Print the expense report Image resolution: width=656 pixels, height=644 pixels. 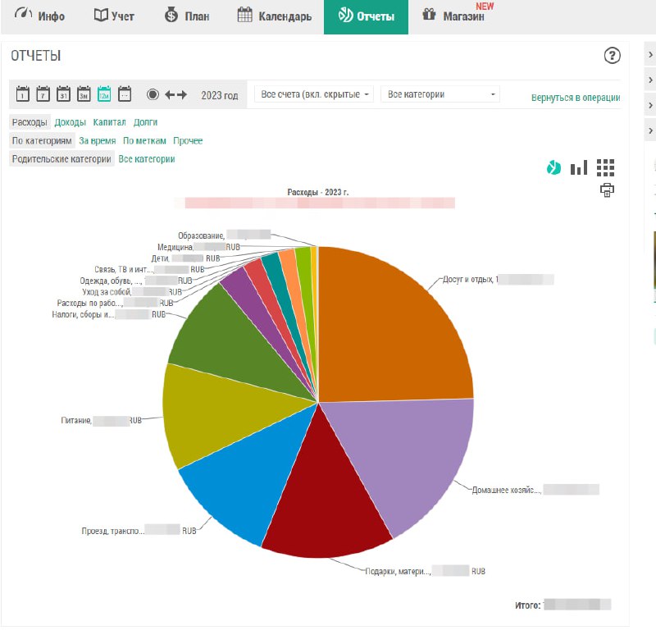(607, 190)
